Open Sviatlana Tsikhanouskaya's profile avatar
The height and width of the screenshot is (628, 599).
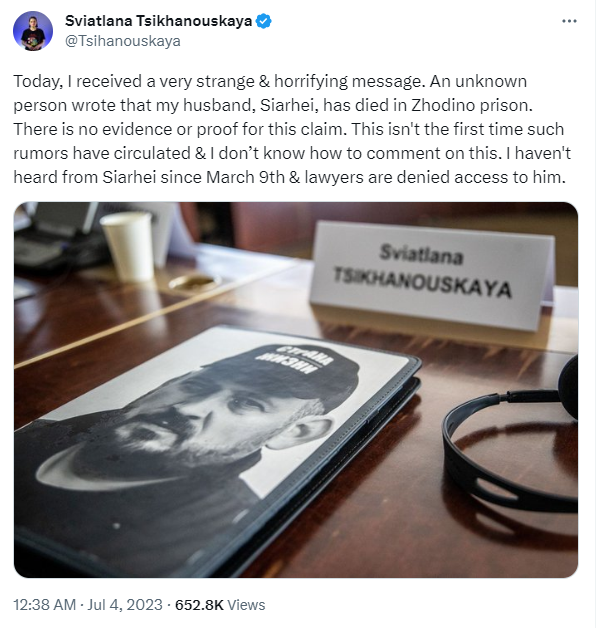tap(33, 31)
